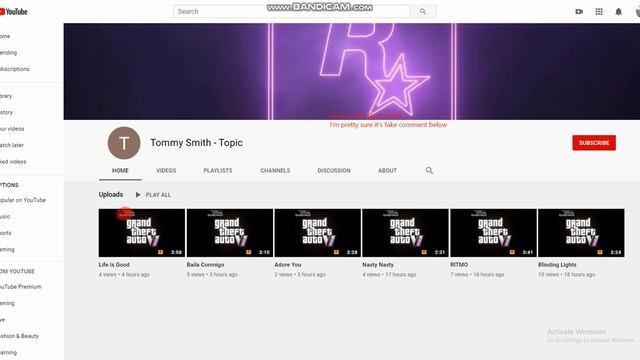This screenshot has height=360, width=640.
Task: Open YouTube Premium in the sidebar
Action: [21, 287]
